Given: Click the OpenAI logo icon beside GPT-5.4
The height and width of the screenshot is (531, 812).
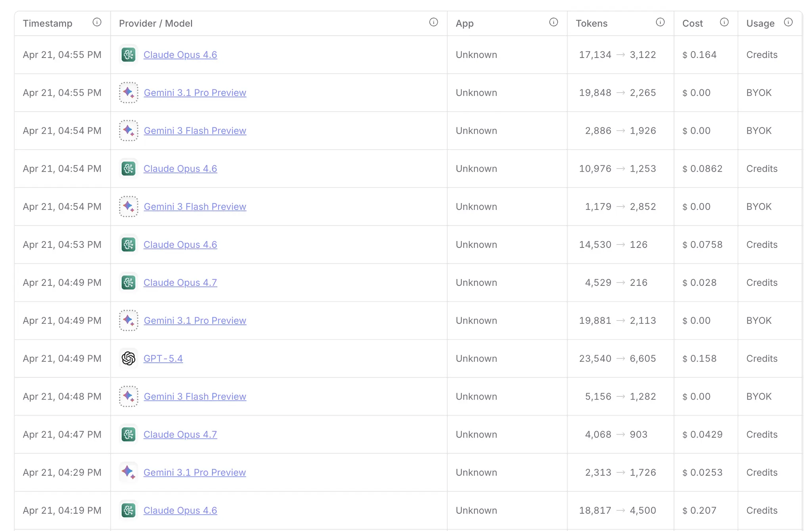Looking at the screenshot, I should [x=128, y=359].
